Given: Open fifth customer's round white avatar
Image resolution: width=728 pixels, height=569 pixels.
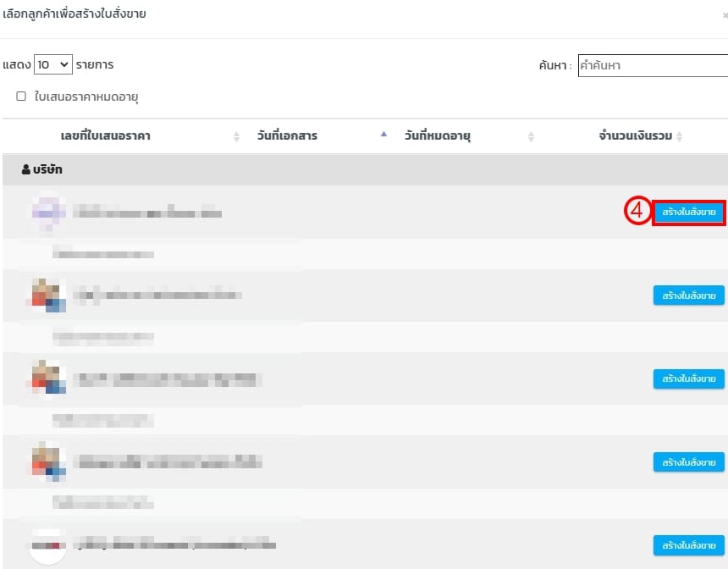Looking at the screenshot, I should [x=47, y=546].
